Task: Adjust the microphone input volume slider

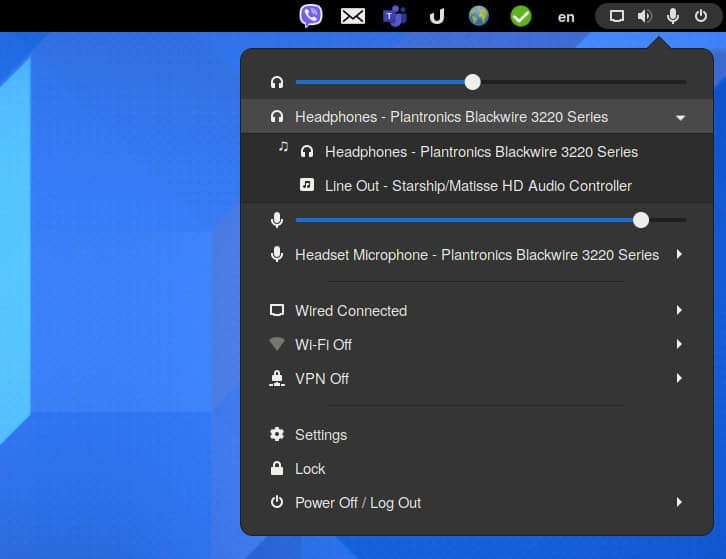Action: pos(491,220)
